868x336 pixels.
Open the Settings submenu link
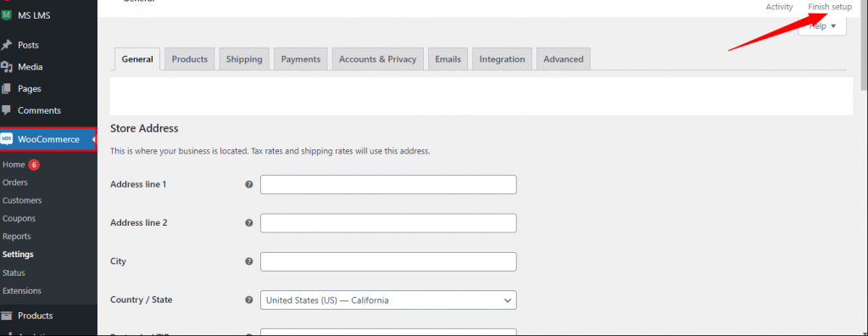point(18,255)
